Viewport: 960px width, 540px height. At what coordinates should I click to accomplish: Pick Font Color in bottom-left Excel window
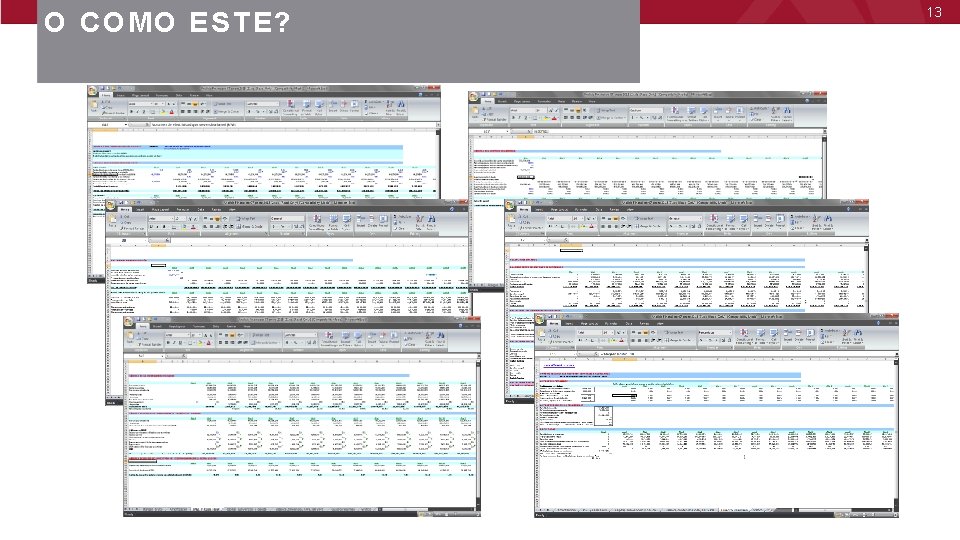[x=209, y=343]
